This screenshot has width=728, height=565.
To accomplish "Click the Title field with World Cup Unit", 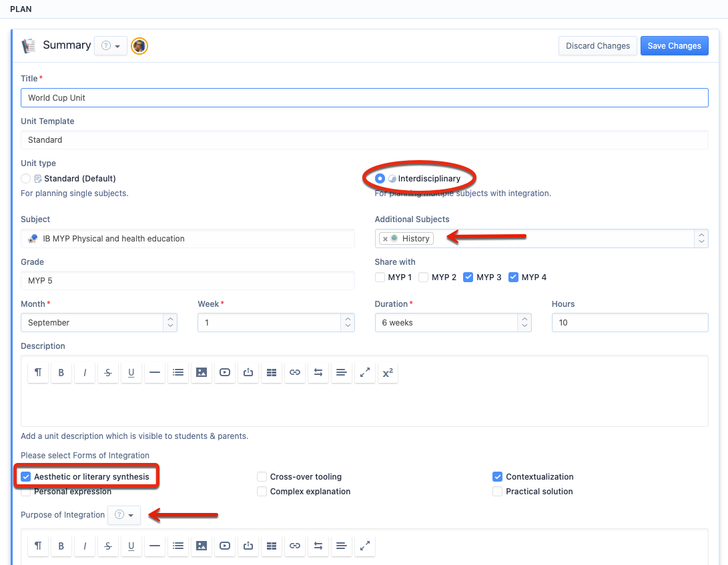I will coord(364,98).
